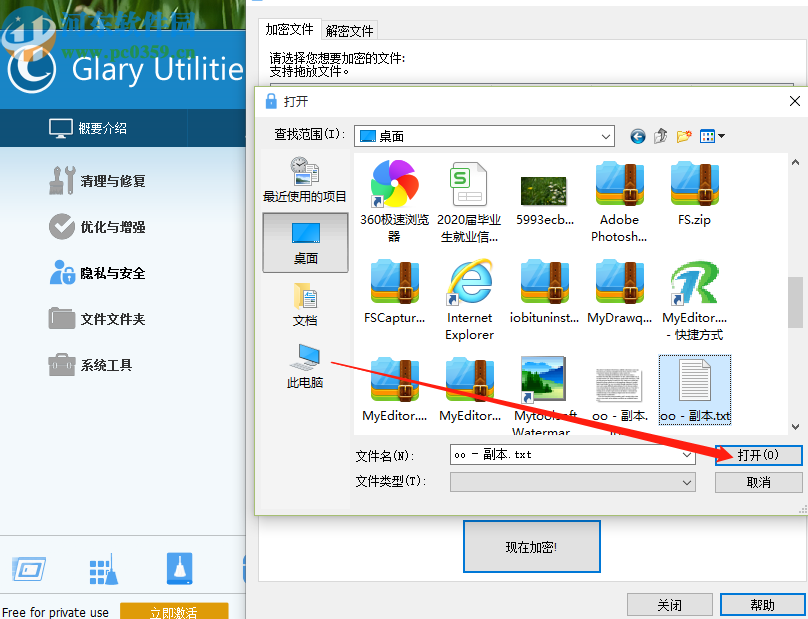
Task: Switch to the 加密文件 tab
Action: coord(289,29)
